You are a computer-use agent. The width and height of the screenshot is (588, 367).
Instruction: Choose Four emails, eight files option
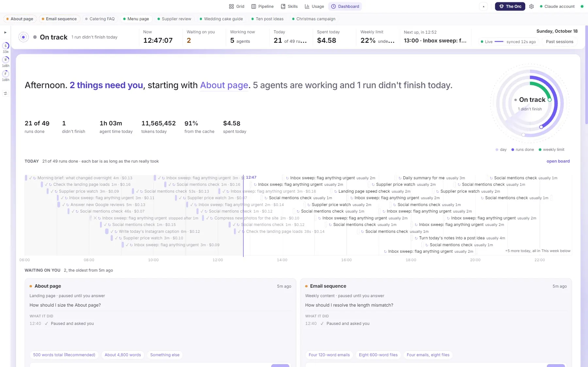[x=428, y=355]
